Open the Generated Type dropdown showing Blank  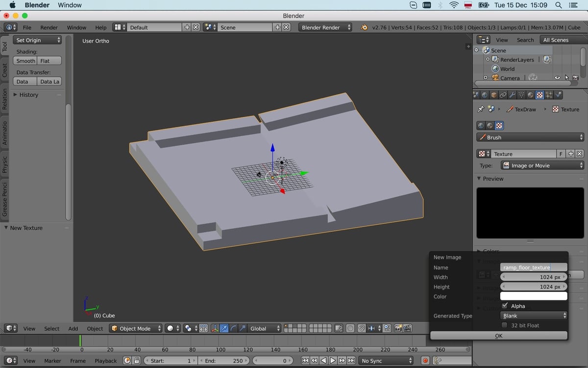click(533, 315)
